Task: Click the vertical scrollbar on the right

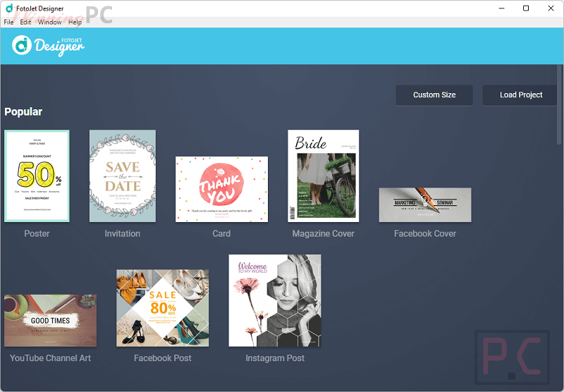Action: [560, 106]
